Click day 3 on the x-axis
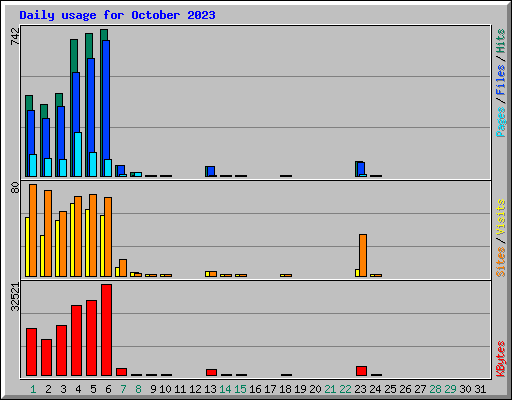This screenshot has height=400, width=512. click(63, 389)
